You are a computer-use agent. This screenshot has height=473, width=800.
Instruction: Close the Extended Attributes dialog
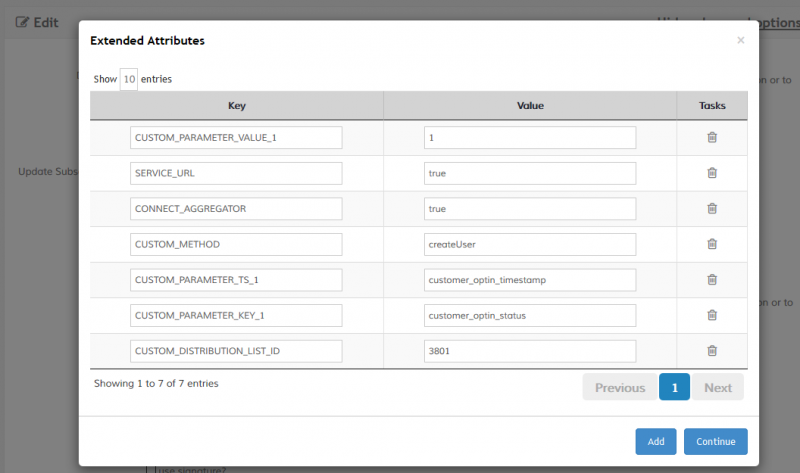coord(740,41)
